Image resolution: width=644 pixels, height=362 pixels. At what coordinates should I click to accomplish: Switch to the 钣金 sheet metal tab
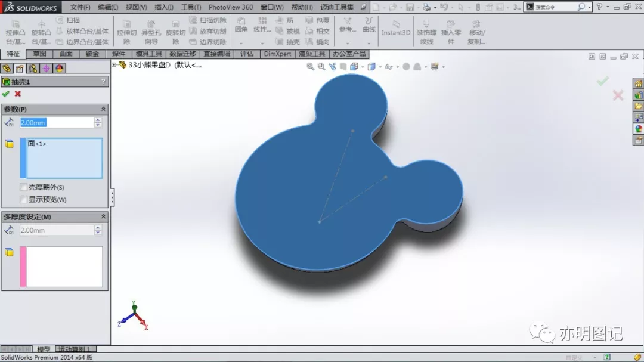pyautogui.click(x=92, y=54)
